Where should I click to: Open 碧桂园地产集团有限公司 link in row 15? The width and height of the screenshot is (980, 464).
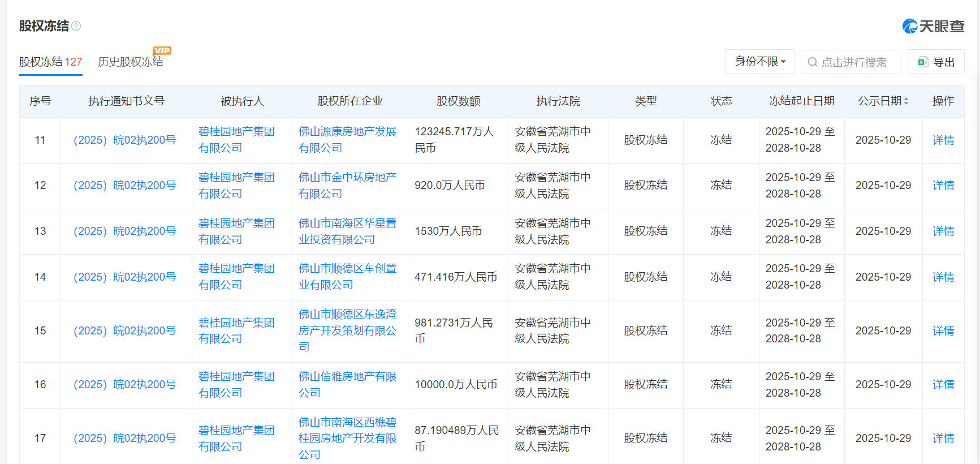(x=236, y=331)
